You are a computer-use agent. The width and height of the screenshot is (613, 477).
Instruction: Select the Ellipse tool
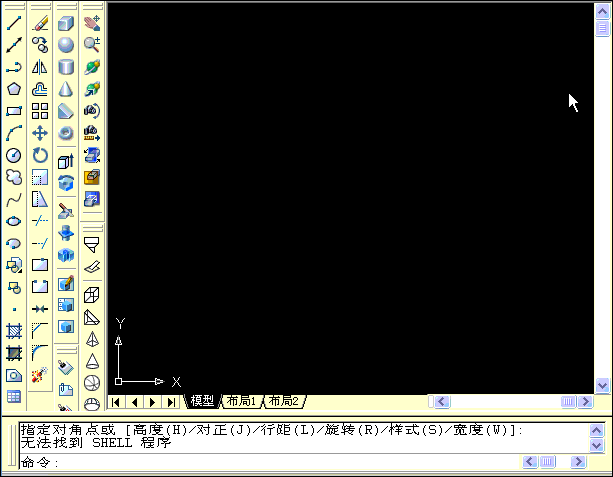[14, 221]
